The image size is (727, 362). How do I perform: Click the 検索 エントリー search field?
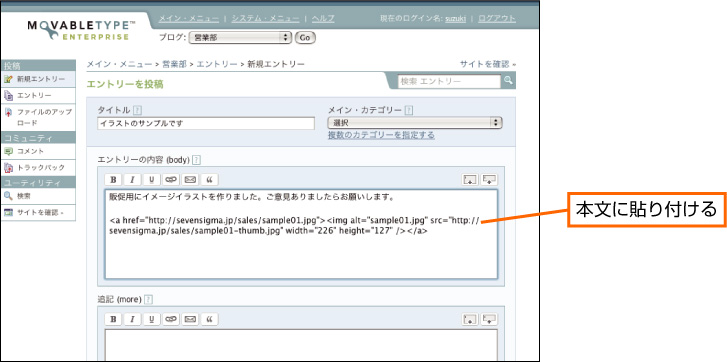450,82
